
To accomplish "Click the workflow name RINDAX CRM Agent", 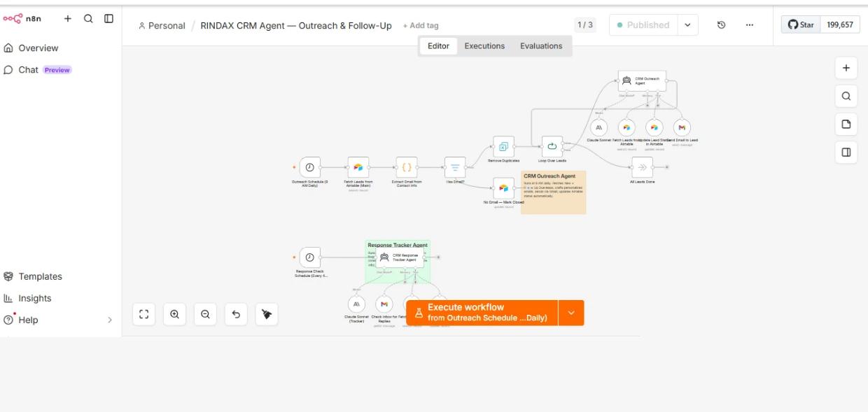I will 296,25.
